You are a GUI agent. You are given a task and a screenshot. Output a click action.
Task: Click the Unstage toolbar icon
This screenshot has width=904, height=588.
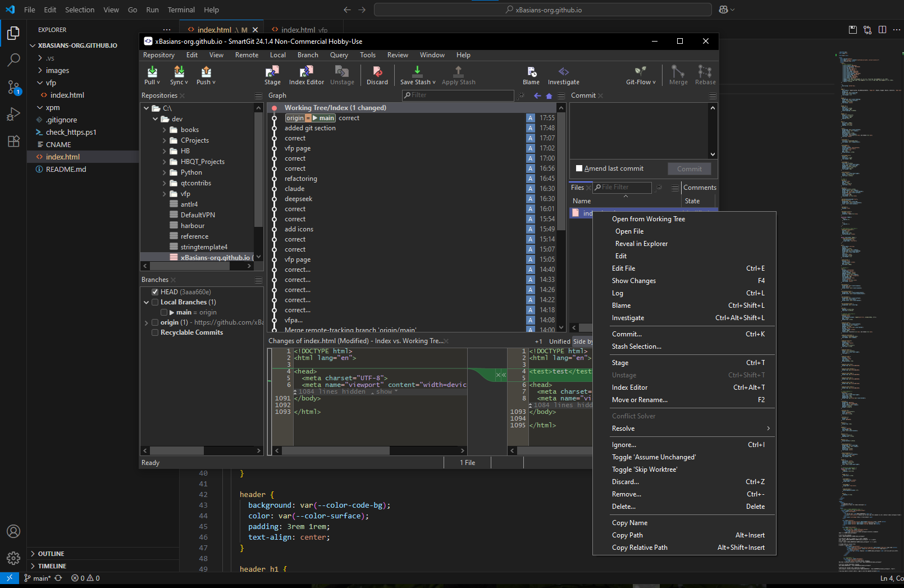tap(342, 75)
